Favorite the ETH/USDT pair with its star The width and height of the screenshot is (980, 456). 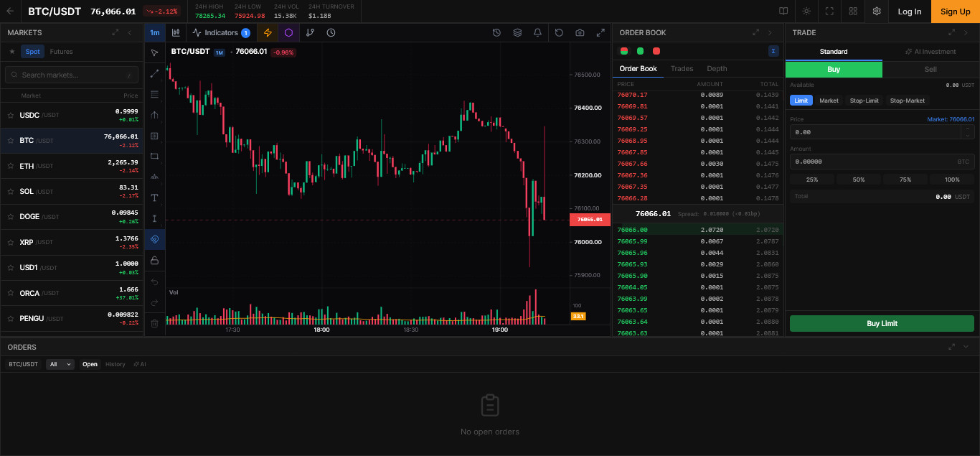11,166
